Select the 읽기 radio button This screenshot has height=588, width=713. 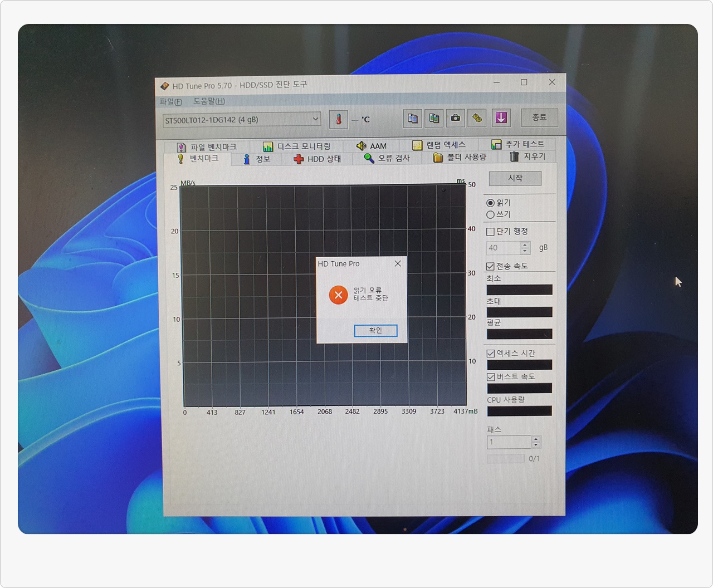click(x=490, y=203)
